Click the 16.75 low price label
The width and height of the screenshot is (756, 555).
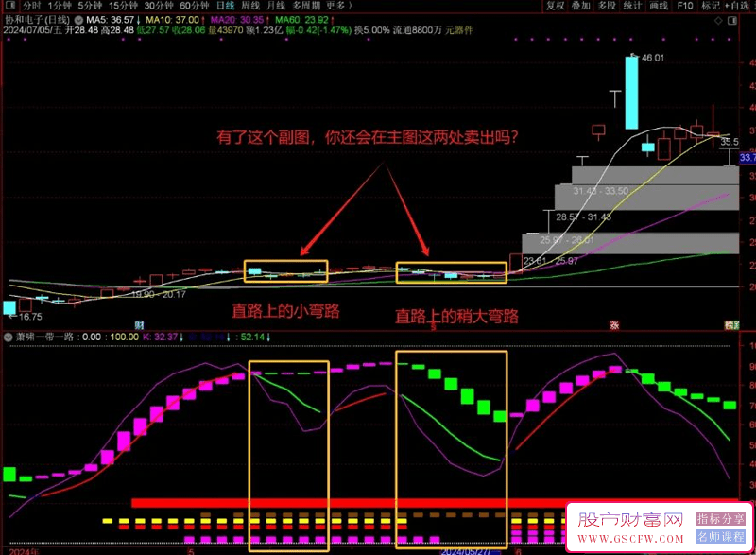30,317
